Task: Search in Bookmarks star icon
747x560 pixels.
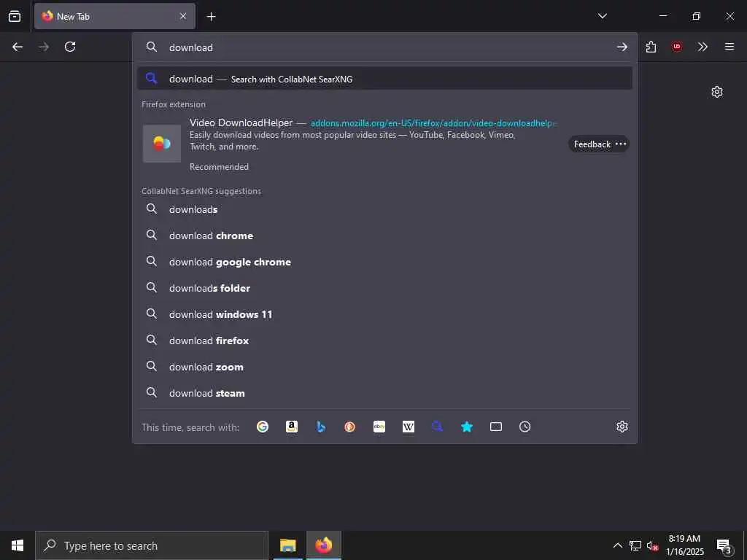Action: [467, 427]
